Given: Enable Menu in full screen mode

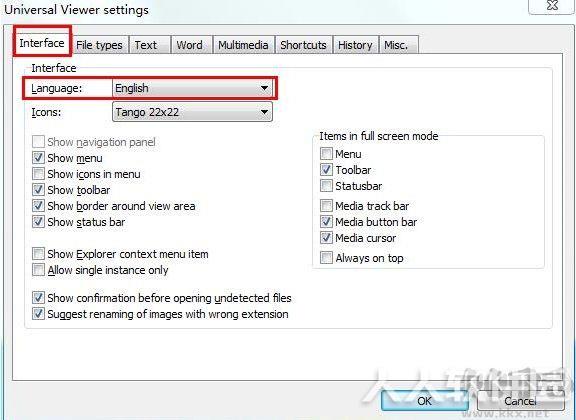Looking at the screenshot, I should pyautogui.click(x=326, y=154).
